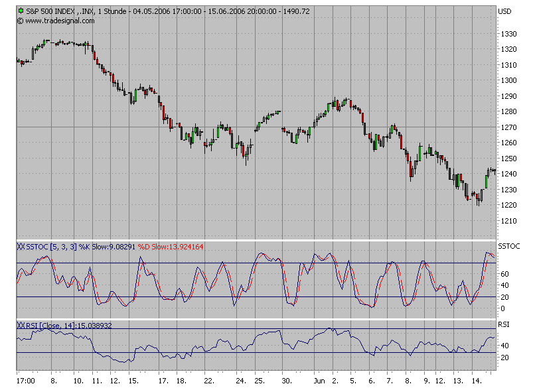This screenshot has width=535, height=392.
Task: Click the 9. date axis label
Action: (x=427, y=381)
